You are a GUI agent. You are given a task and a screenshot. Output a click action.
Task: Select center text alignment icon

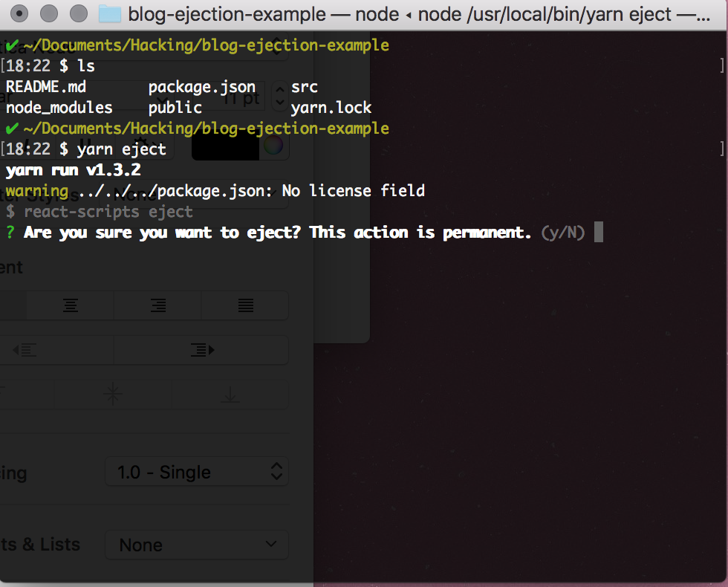coord(70,305)
